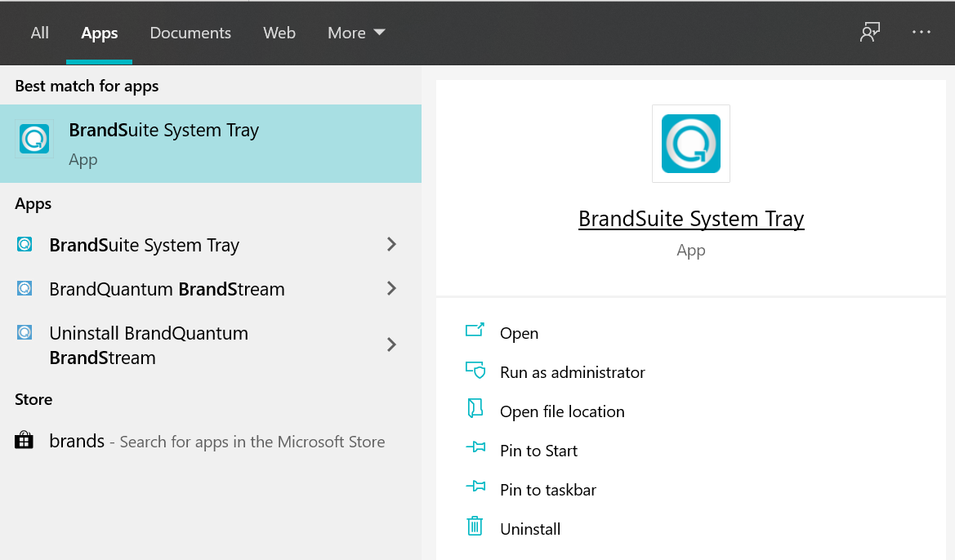This screenshot has height=560, width=955.
Task: Click the Run as administrator shield icon
Action: 475,370
